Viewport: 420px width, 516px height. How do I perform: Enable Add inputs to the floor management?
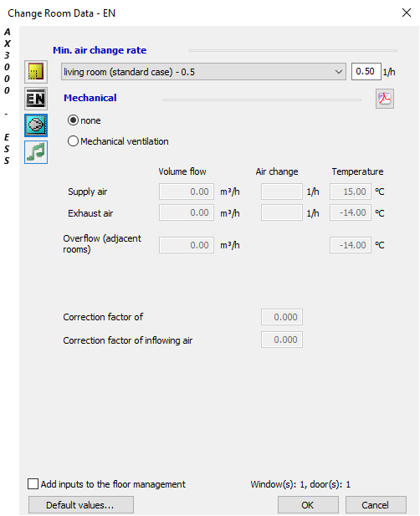click(x=33, y=484)
